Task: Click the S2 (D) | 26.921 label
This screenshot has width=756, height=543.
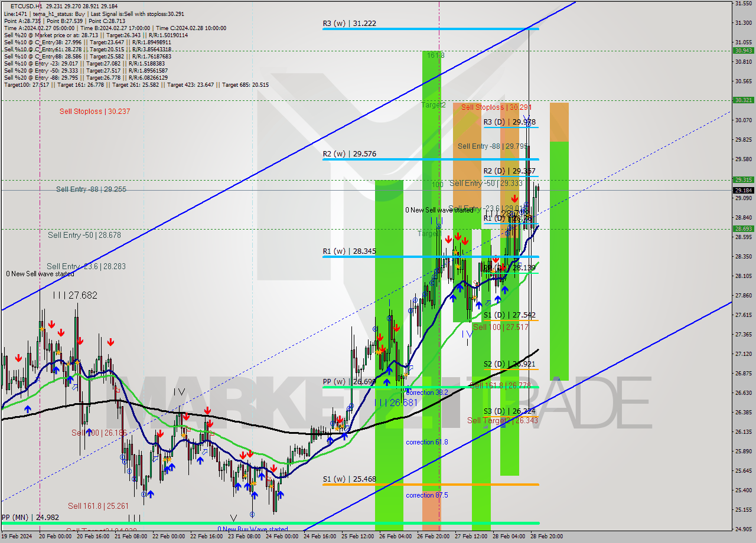Action: (509, 364)
